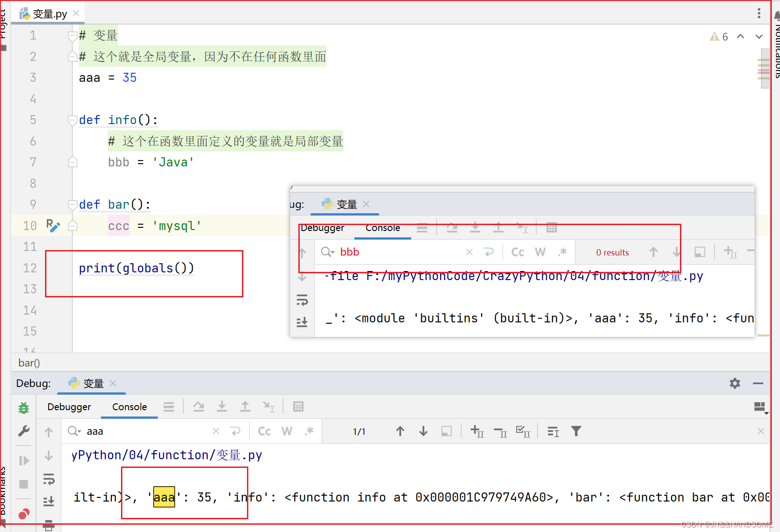Toggle soft-wrap in the console
This screenshot has width=780, height=532.
[x=49, y=479]
